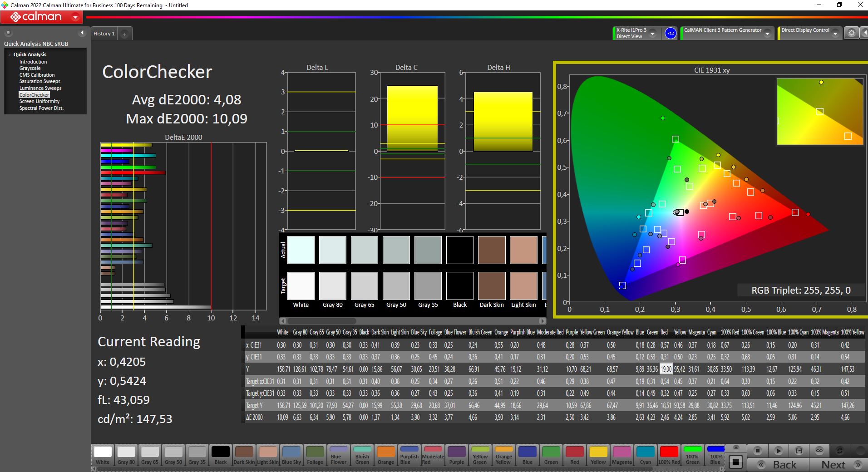Open Saturation Sweeps workflow page
Image resolution: width=868 pixels, height=472 pixels.
[x=39, y=81]
